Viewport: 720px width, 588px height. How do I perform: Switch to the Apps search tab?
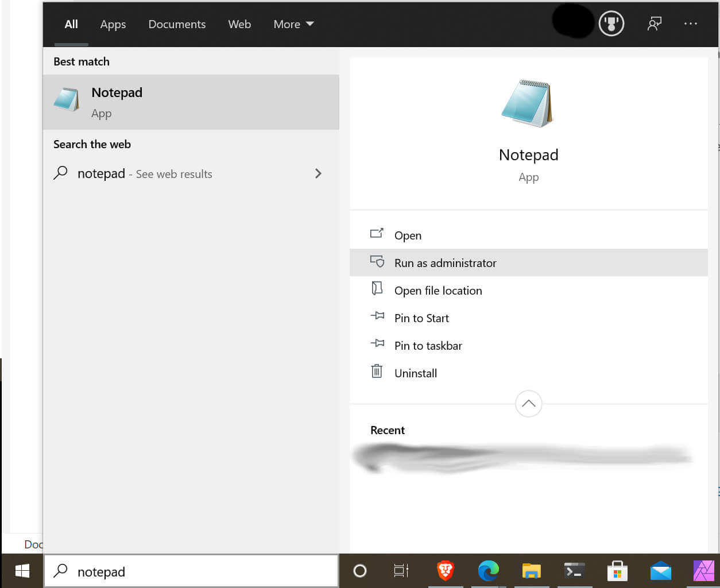113,24
